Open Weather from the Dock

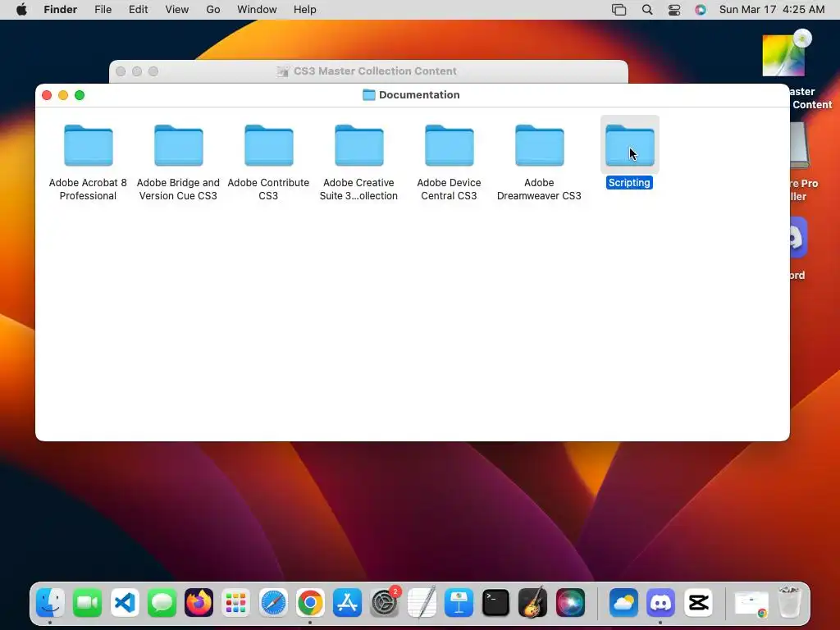coord(623,603)
